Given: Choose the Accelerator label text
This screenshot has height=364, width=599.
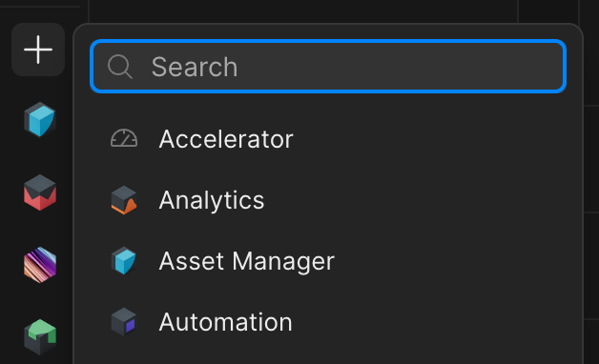Looking at the screenshot, I should click(226, 139).
